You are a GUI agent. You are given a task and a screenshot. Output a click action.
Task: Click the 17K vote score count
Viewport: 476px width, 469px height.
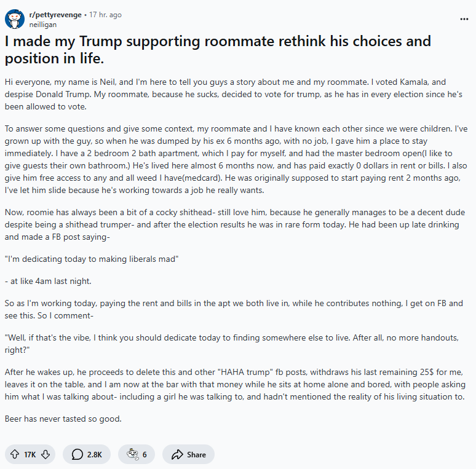[x=30, y=454]
